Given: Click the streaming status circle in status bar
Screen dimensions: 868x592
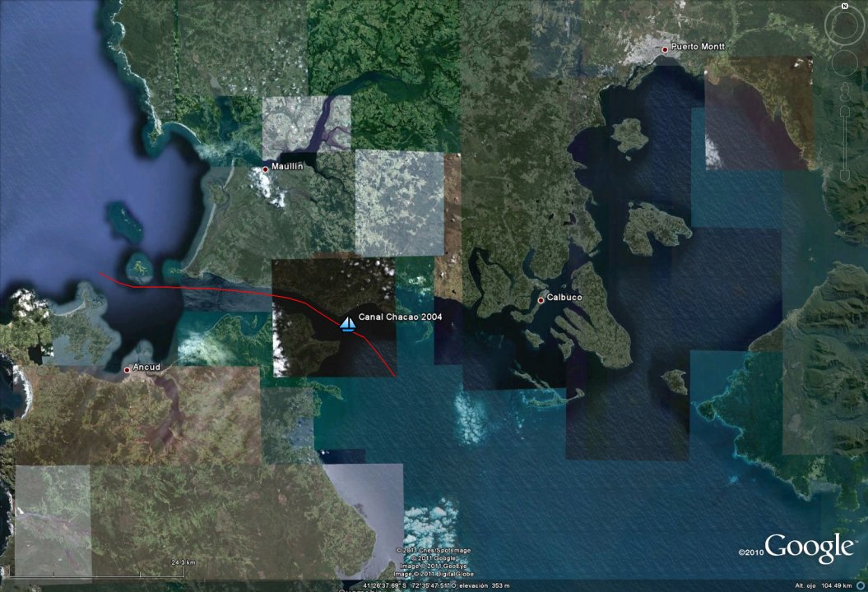Looking at the screenshot, I should pyautogui.click(x=861, y=585).
